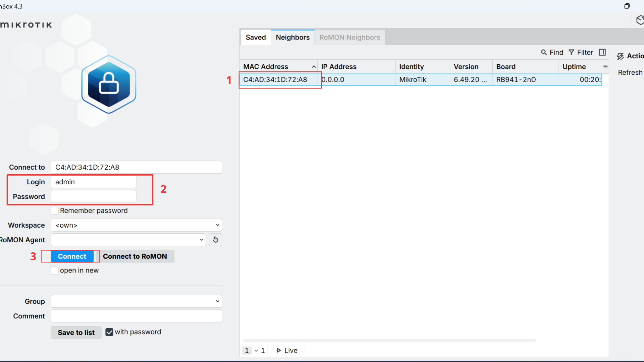644x362 pixels.
Task: Sort by the MAC Address column
Action: point(279,67)
